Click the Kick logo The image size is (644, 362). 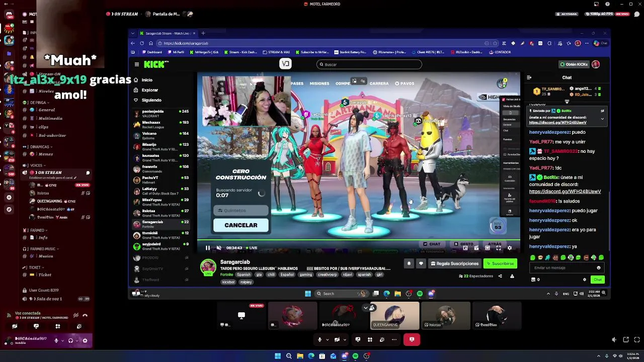(155, 64)
